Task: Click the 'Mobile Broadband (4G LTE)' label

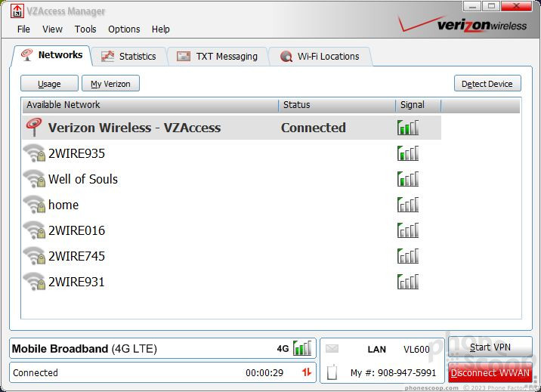Action: tap(85, 348)
